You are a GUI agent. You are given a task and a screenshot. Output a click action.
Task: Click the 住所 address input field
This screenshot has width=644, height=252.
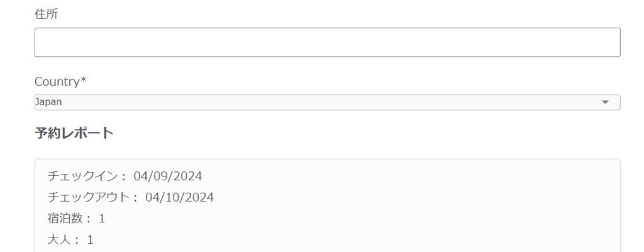pos(327,42)
